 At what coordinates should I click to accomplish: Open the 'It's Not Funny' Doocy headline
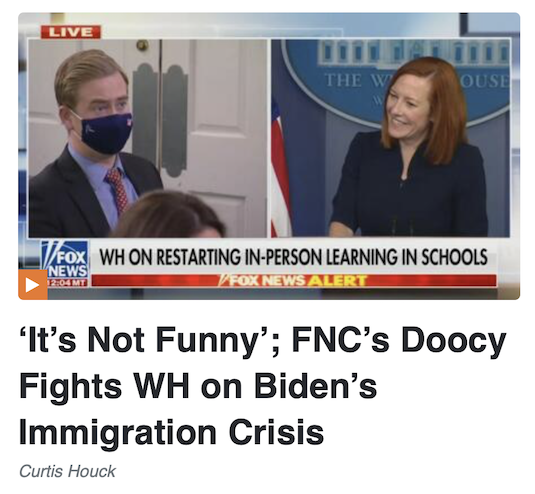263,386
